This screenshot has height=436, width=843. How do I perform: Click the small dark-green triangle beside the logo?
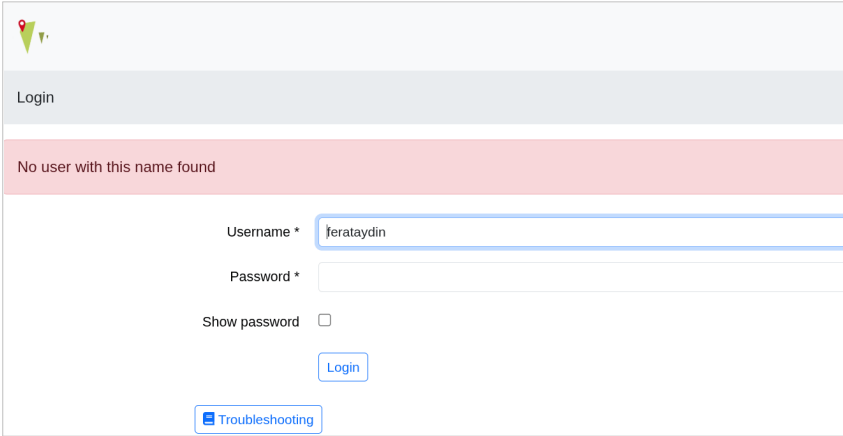41,38
